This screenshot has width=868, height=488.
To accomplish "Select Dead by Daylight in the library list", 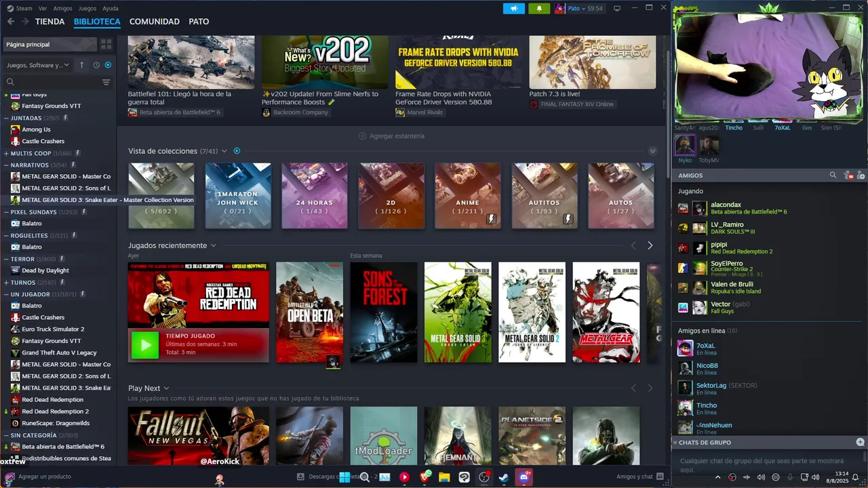I will tap(45, 270).
